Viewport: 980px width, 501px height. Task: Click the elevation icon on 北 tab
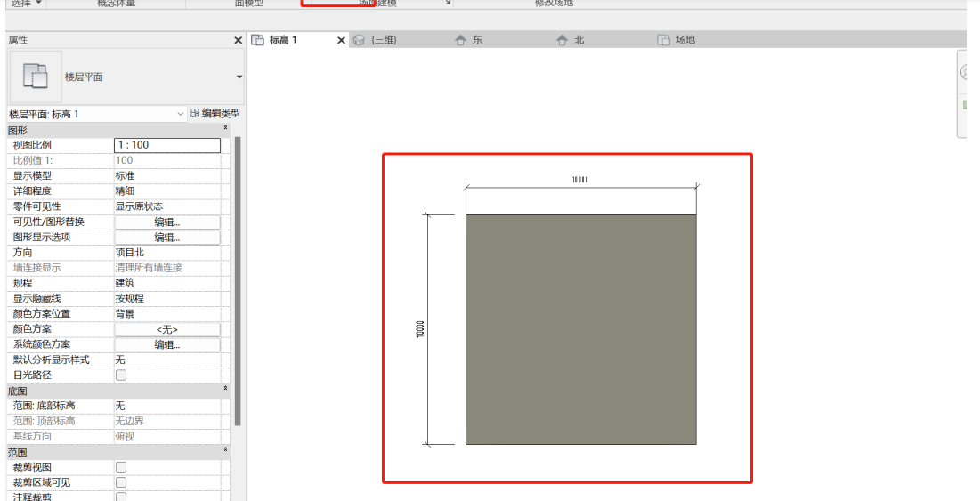pyautogui.click(x=562, y=41)
